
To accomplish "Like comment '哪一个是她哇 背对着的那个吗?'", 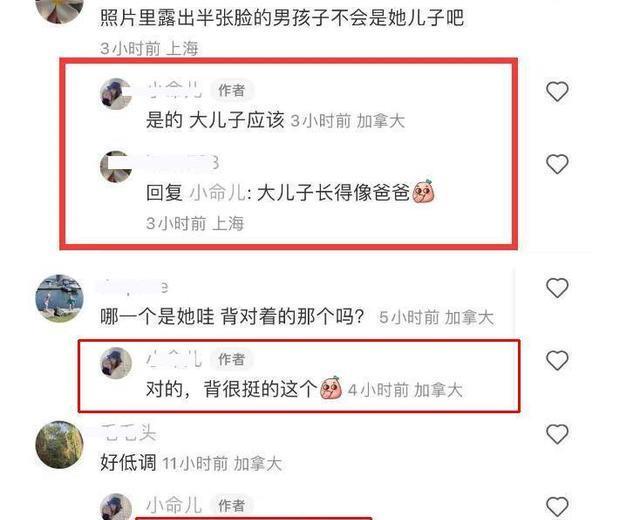I will [557, 288].
